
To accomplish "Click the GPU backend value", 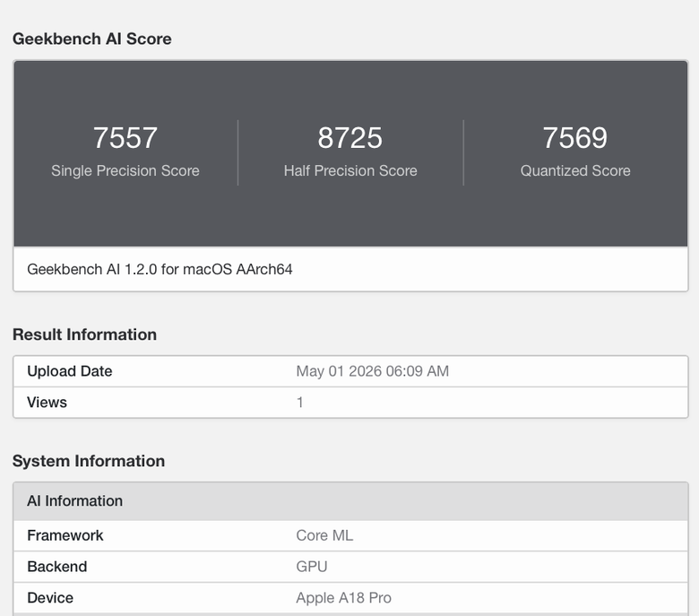I will [312, 567].
